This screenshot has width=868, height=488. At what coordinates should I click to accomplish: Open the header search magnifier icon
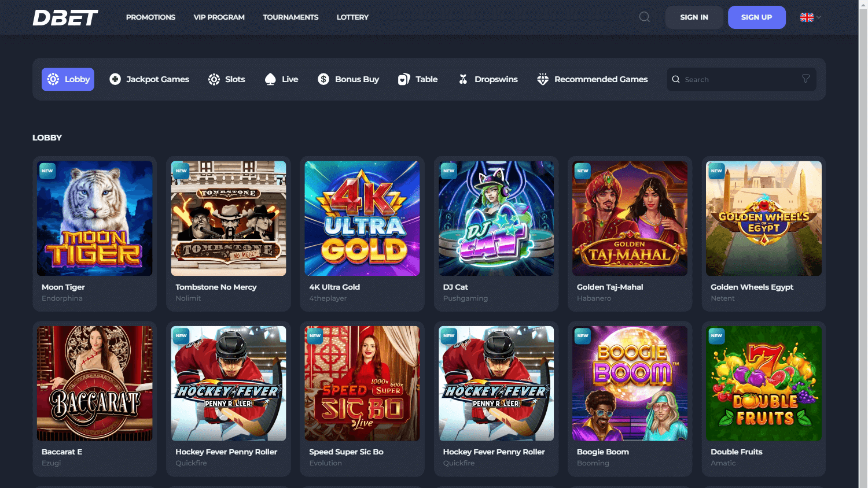[x=644, y=17]
